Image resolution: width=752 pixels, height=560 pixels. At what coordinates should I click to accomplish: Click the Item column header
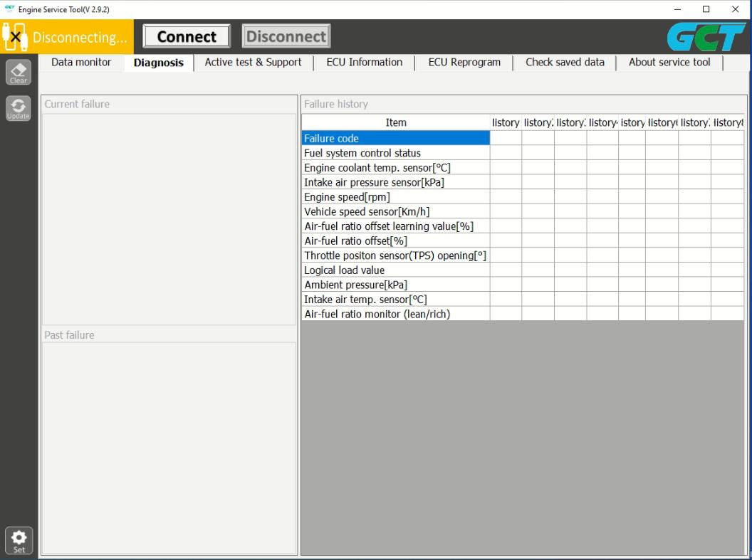395,122
